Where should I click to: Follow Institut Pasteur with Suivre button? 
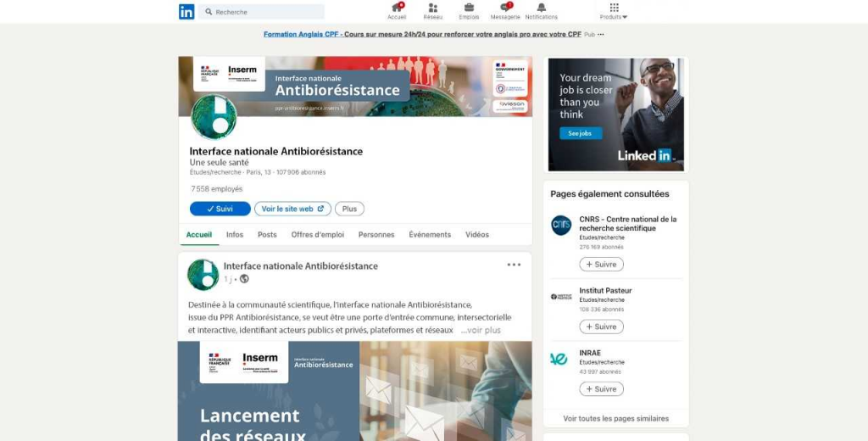pyautogui.click(x=601, y=327)
